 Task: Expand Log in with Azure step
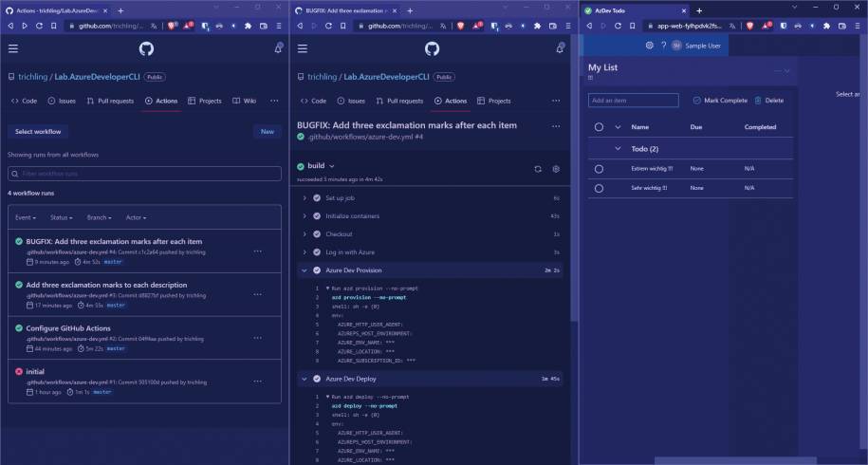(x=304, y=252)
